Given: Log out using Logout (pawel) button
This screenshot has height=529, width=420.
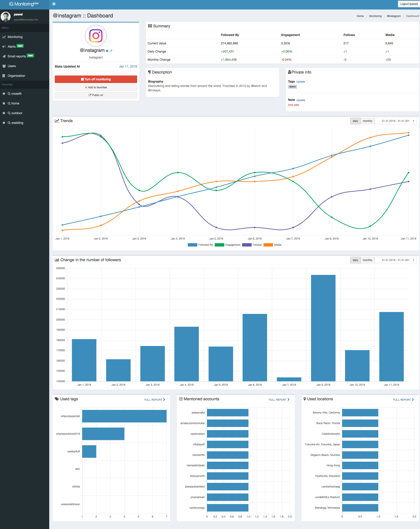Looking at the screenshot, I should [x=409, y=4].
